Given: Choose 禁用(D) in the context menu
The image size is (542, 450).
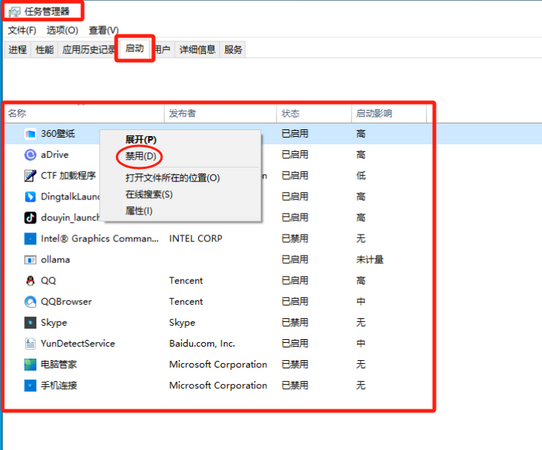Looking at the screenshot, I should point(141,156).
